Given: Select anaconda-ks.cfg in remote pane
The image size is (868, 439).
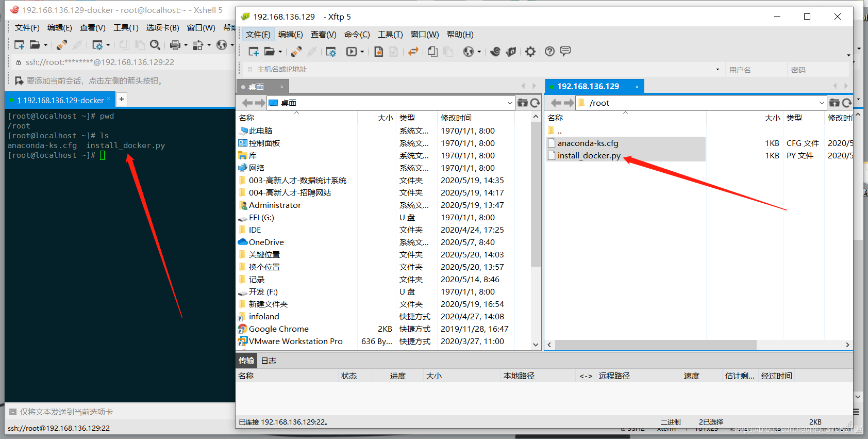Looking at the screenshot, I should pyautogui.click(x=588, y=143).
